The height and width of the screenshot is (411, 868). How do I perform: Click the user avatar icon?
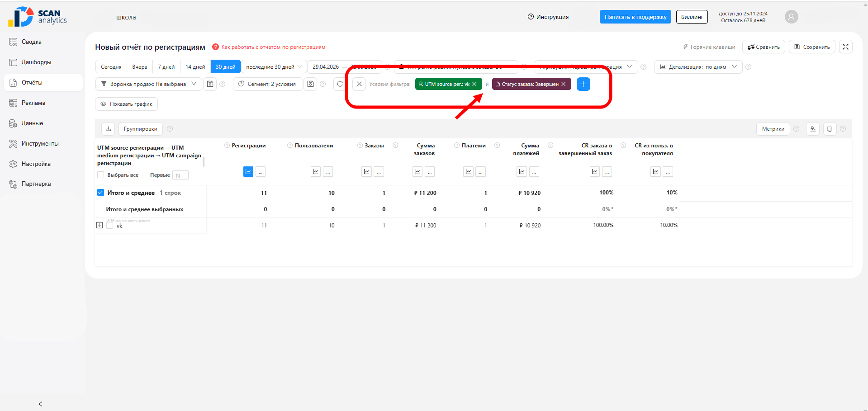point(791,17)
